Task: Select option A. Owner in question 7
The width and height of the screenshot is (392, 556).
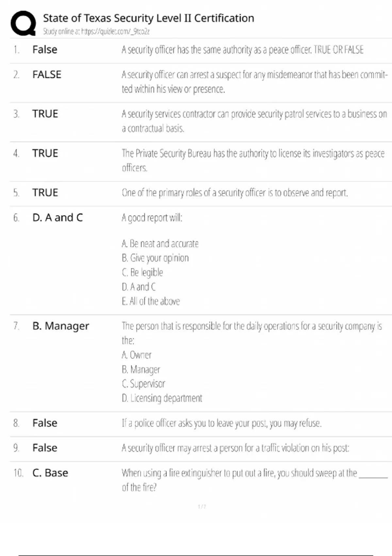Action: (137, 355)
